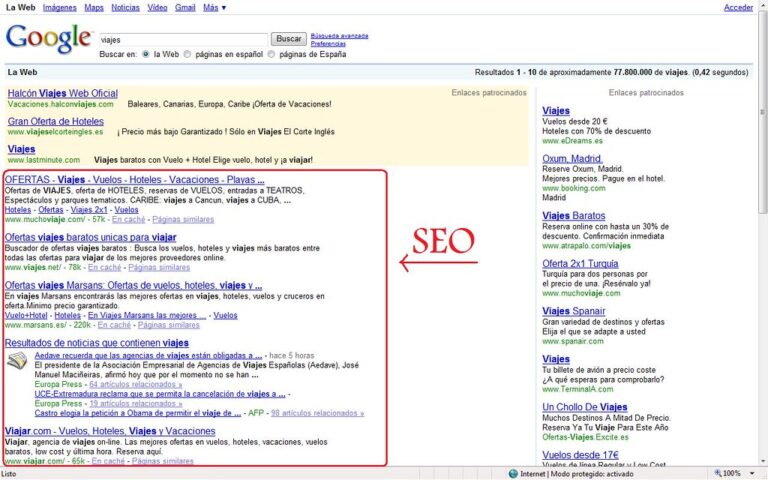
Task: Open eDreams 'Viajes' sidebar ad
Action: (556, 111)
